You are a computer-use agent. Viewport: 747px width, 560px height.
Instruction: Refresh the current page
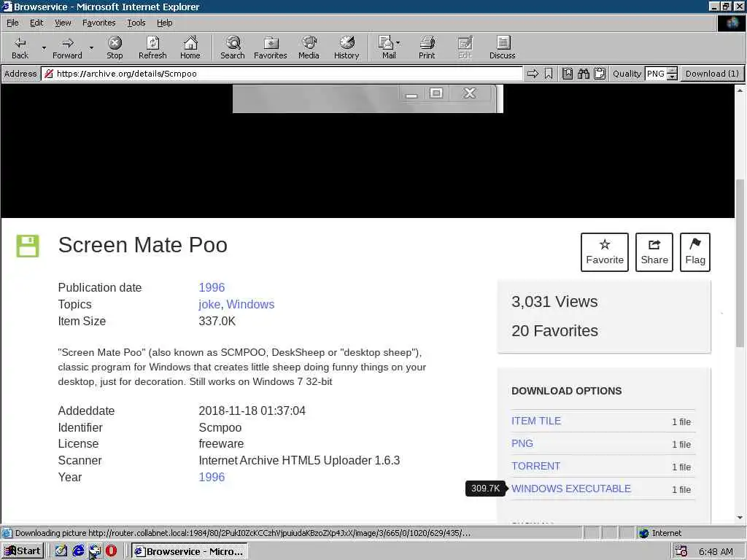(x=152, y=47)
